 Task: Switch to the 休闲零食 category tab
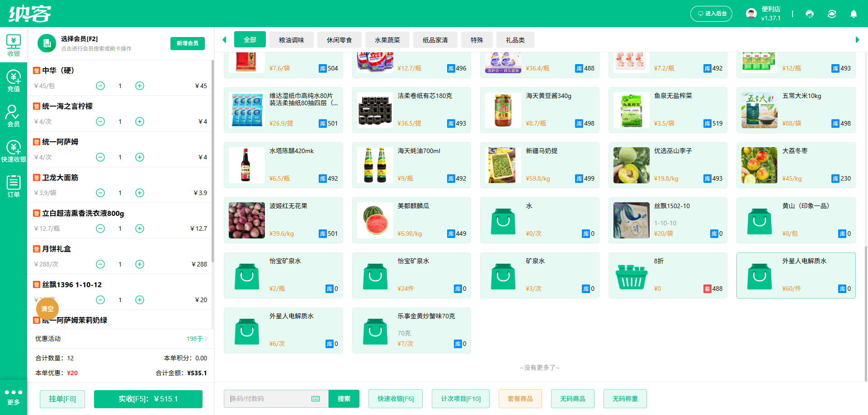[x=340, y=40]
